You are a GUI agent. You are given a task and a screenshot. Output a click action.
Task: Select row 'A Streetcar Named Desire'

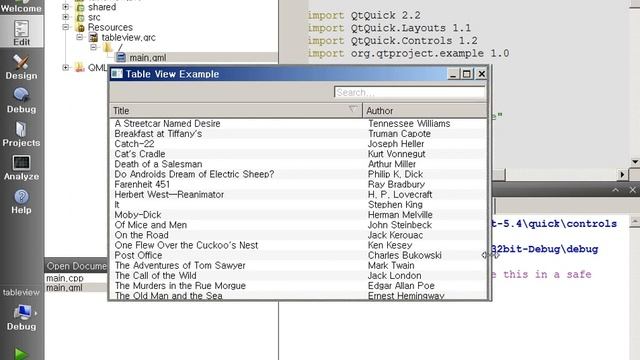tap(298, 123)
